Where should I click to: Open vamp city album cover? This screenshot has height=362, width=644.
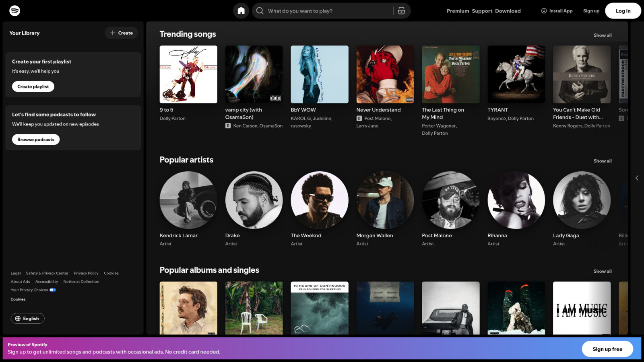point(254,74)
